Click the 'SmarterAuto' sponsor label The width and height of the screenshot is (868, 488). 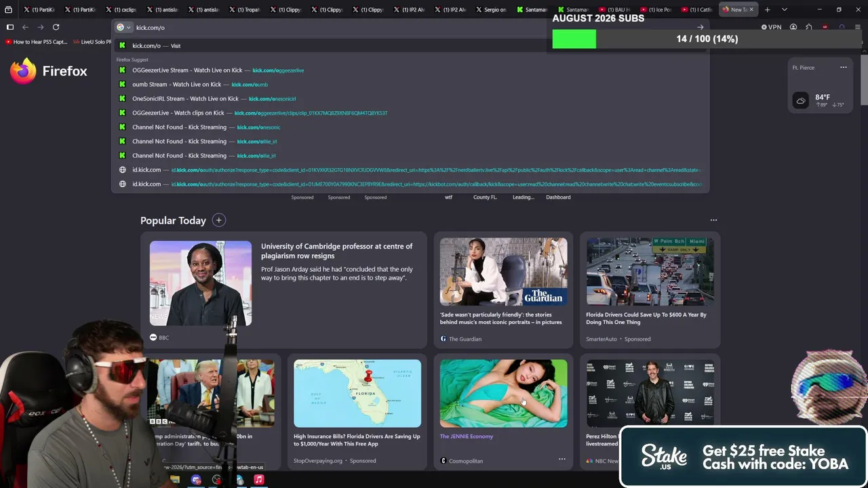click(601, 339)
